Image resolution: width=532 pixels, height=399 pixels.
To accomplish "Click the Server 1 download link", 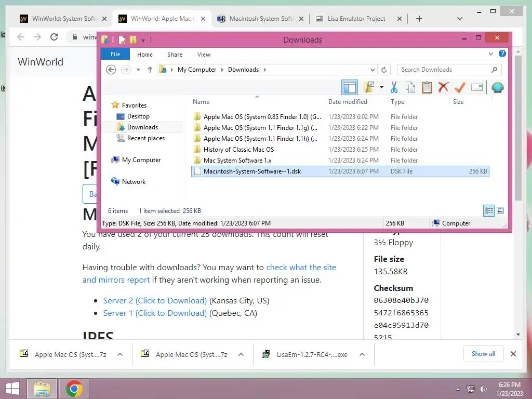I will click(x=155, y=313).
